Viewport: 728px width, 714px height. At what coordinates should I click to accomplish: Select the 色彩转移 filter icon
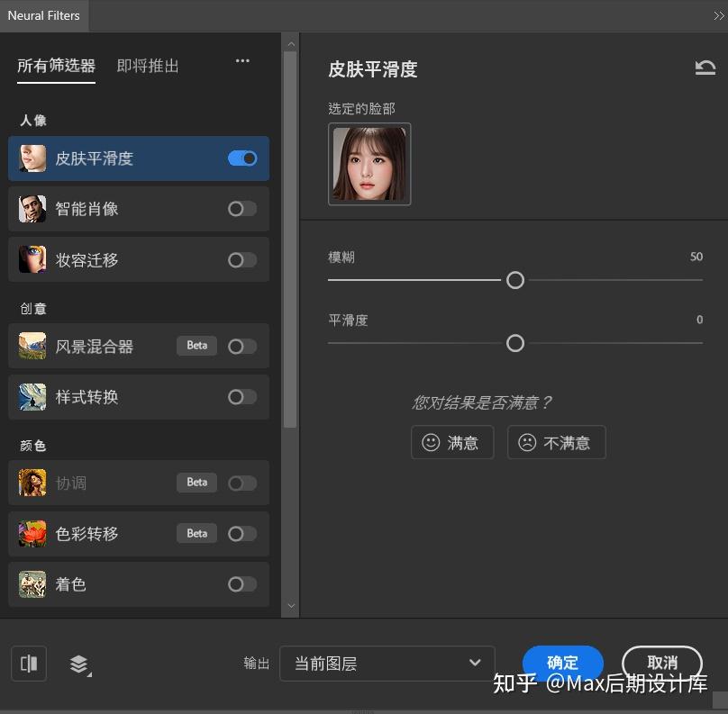point(32,533)
